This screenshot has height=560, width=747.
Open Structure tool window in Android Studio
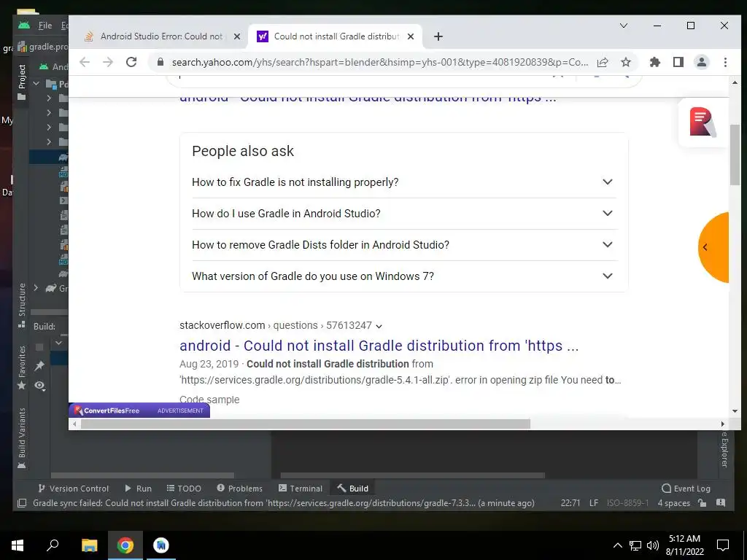tap(21, 306)
